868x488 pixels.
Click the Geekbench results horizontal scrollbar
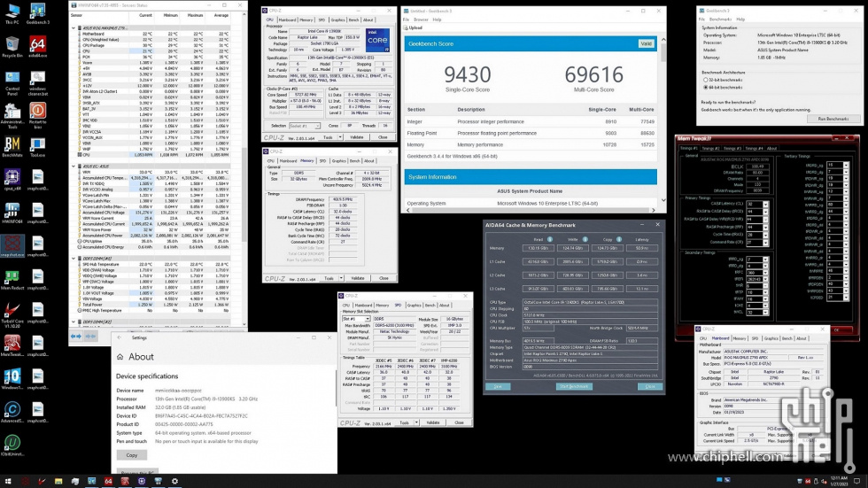[531, 210]
